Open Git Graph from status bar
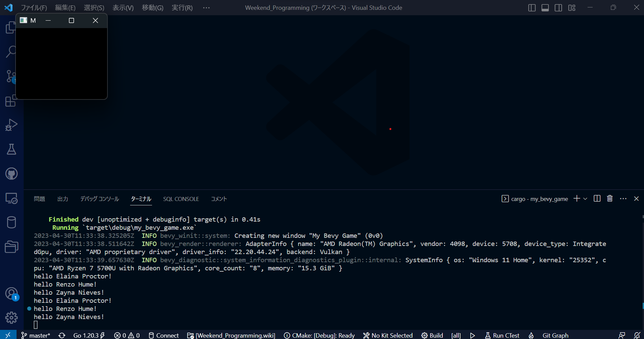The width and height of the screenshot is (644, 339). point(555,335)
